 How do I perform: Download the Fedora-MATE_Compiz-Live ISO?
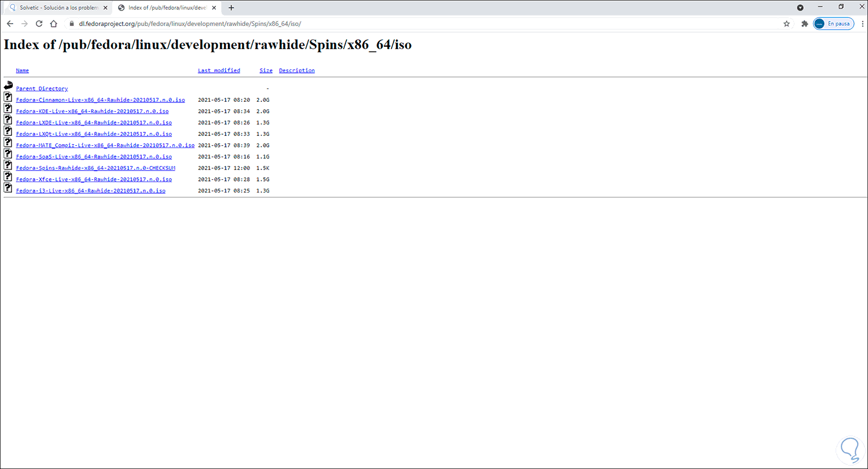pyautogui.click(x=105, y=145)
